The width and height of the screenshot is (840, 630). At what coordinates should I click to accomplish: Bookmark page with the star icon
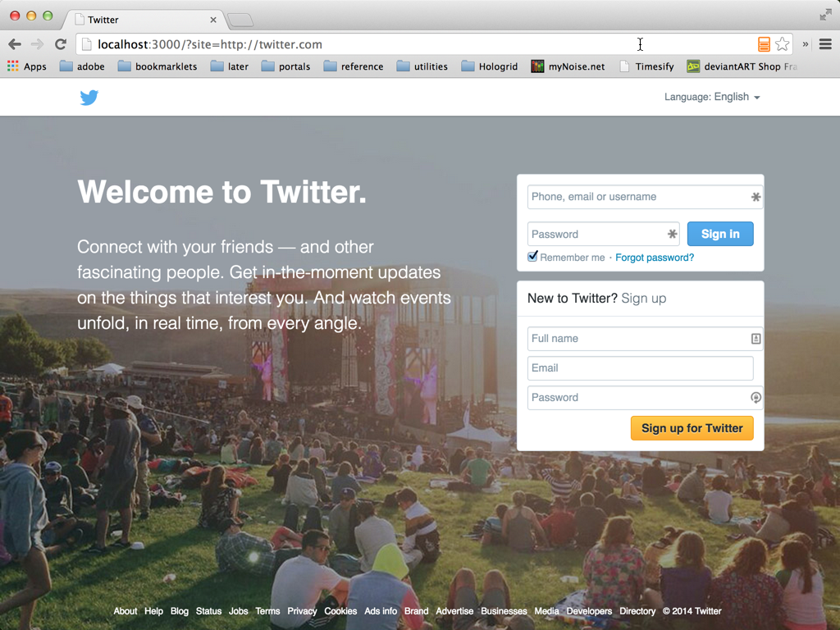[x=782, y=44]
